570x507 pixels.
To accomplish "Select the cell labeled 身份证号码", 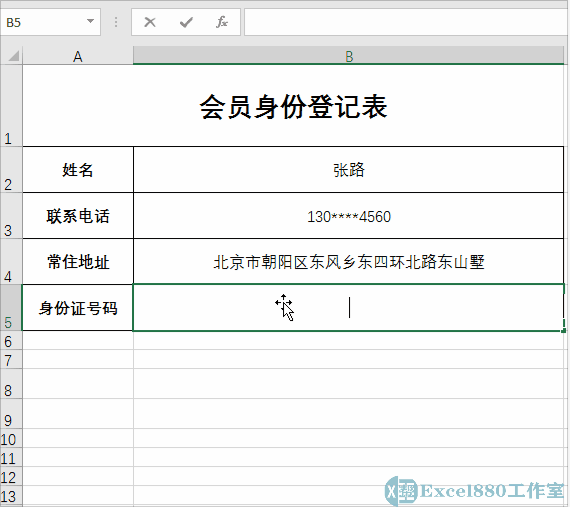I will 78,308.
